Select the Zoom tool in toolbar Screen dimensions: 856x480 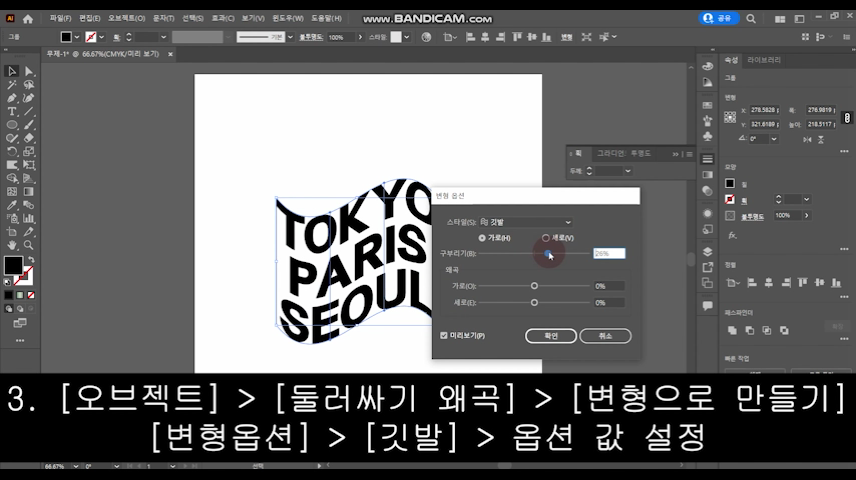29,245
